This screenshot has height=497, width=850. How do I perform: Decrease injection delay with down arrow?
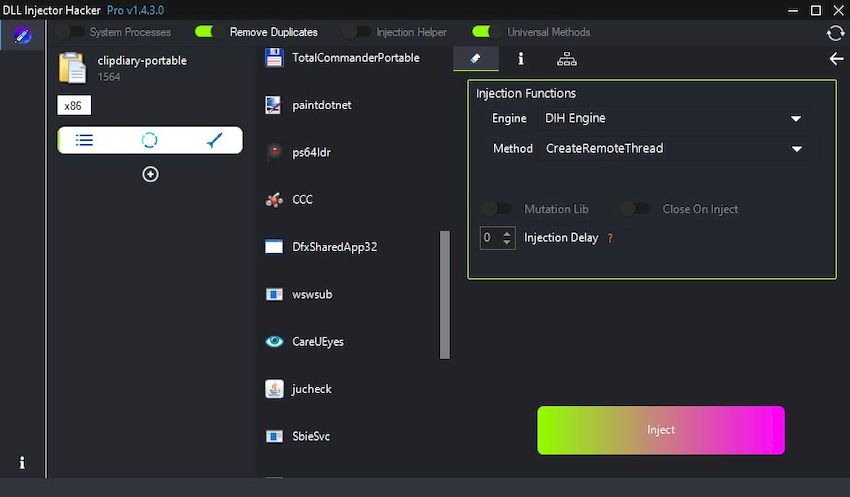506,242
